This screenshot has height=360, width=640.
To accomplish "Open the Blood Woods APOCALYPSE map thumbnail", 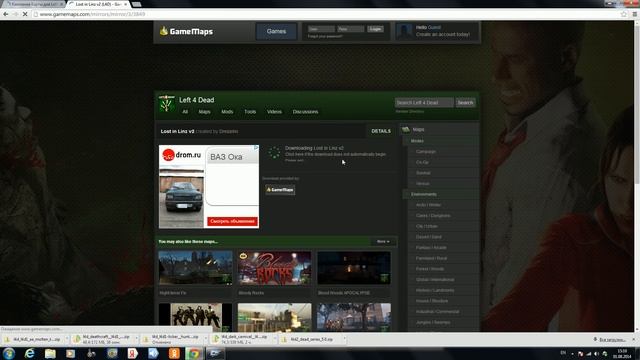I will point(354,268).
